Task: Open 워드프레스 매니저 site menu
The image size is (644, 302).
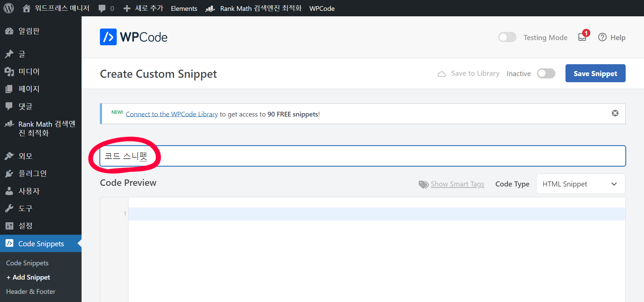Action: tap(62, 8)
